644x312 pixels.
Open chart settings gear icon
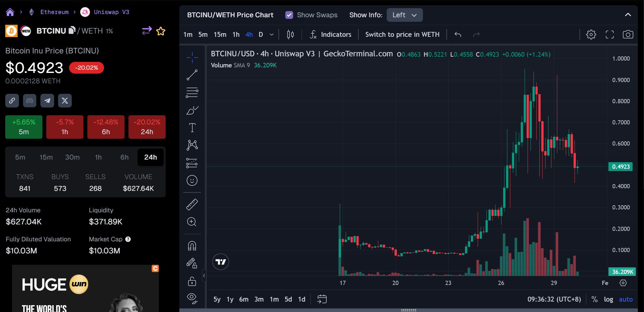[591, 35]
